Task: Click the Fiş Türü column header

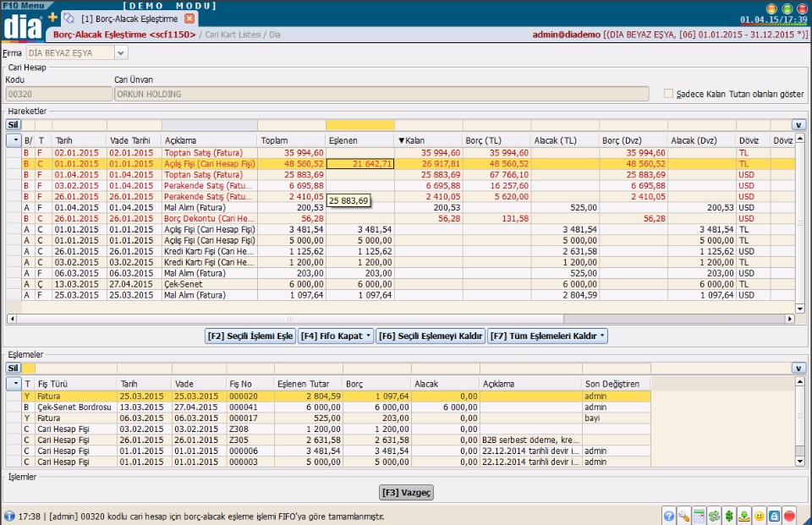Action: click(x=75, y=384)
